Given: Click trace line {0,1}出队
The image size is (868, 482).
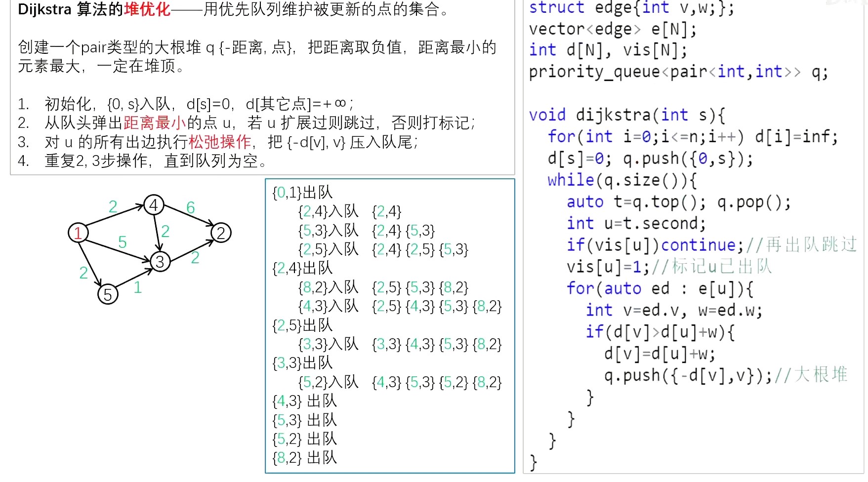Looking at the screenshot, I should (302, 192).
